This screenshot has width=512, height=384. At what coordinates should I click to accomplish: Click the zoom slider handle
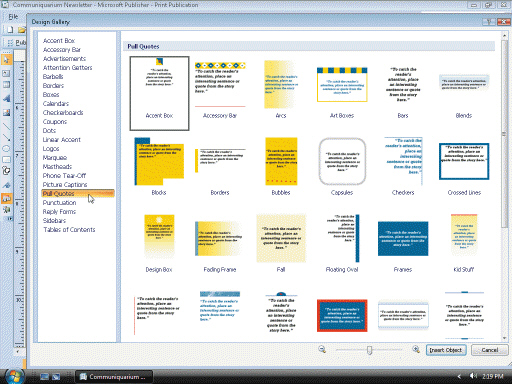pyautogui.click(x=369, y=350)
